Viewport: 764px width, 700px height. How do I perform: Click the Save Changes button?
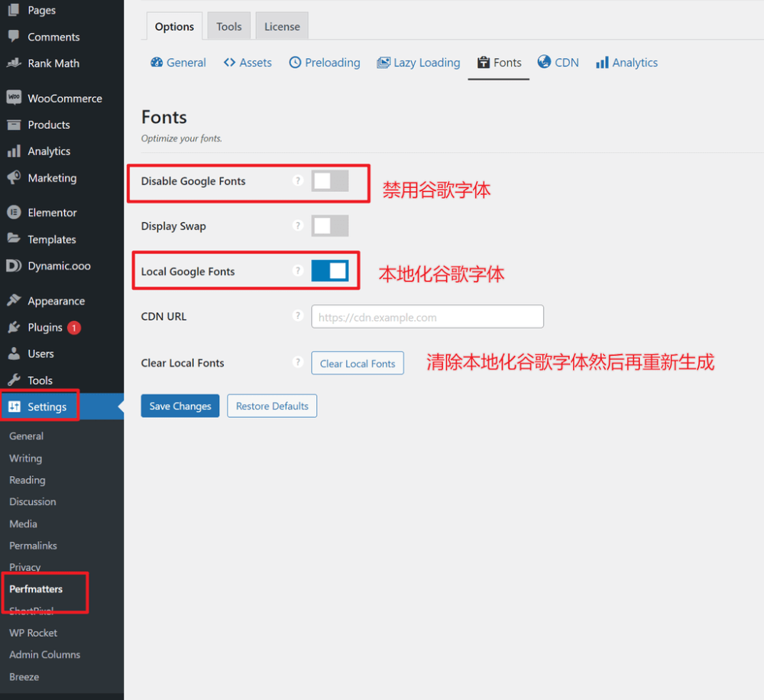coord(180,406)
